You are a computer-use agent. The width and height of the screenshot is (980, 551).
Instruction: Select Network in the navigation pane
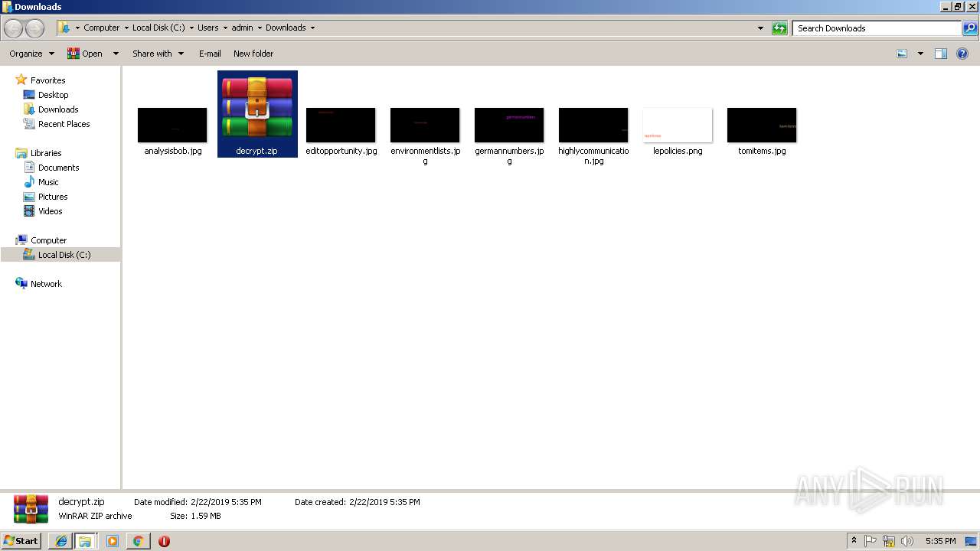pyautogui.click(x=46, y=284)
